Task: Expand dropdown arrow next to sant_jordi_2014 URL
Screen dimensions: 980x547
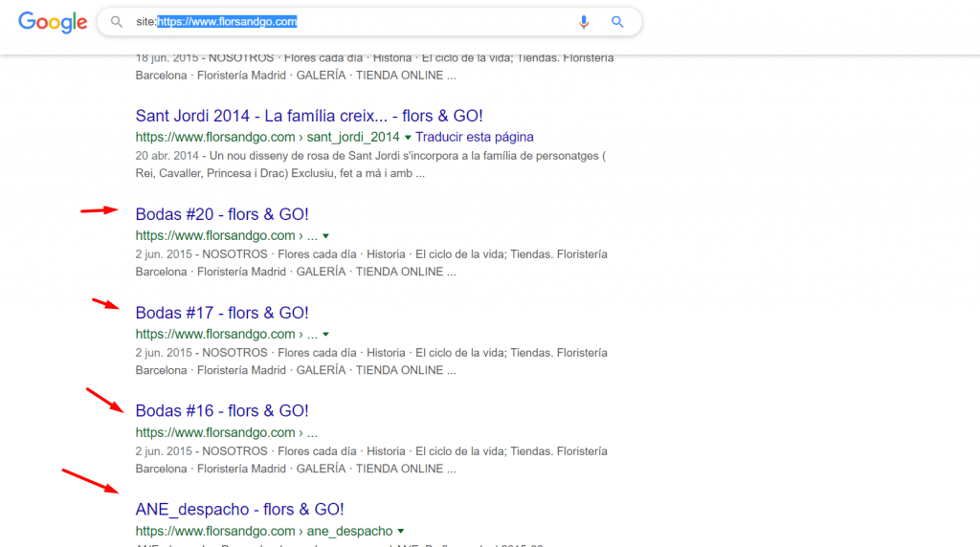Action: click(x=408, y=138)
